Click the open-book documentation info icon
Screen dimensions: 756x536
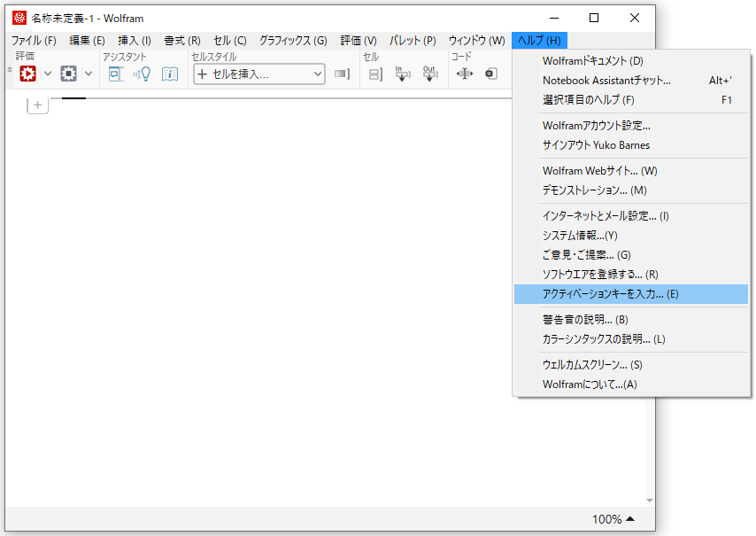coord(170,74)
